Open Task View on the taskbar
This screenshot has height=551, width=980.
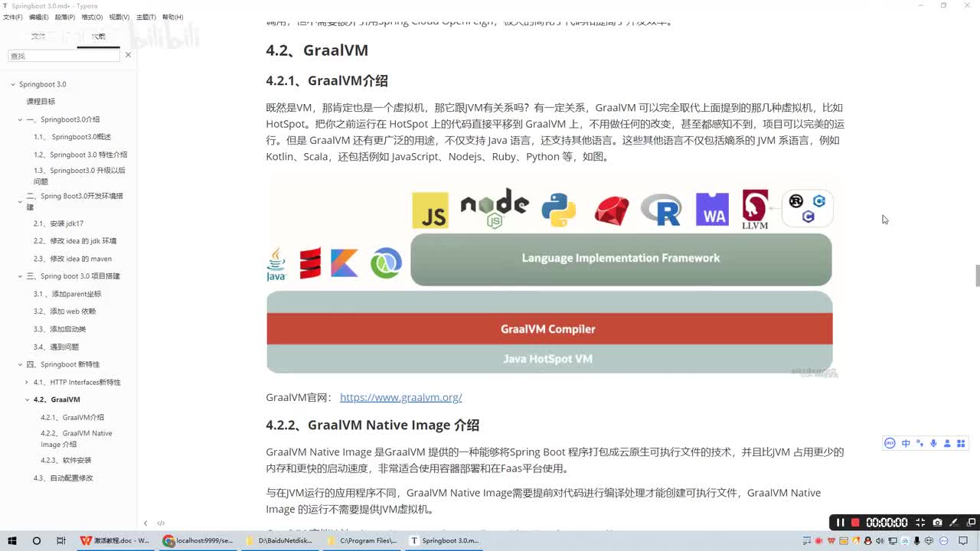(60, 540)
